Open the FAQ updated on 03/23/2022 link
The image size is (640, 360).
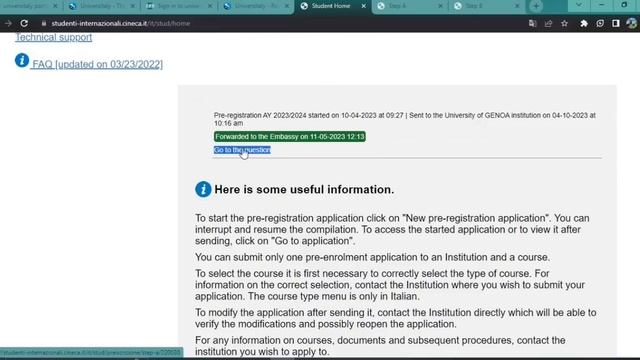click(97, 64)
